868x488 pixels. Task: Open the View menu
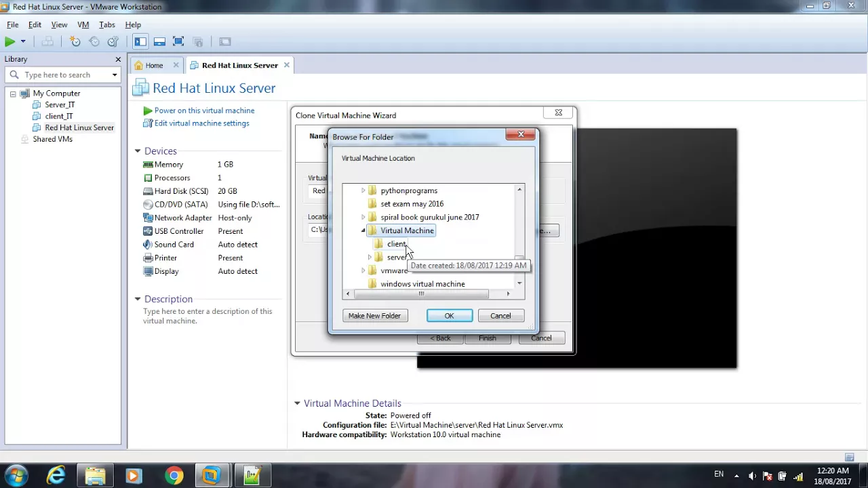[x=59, y=24]
